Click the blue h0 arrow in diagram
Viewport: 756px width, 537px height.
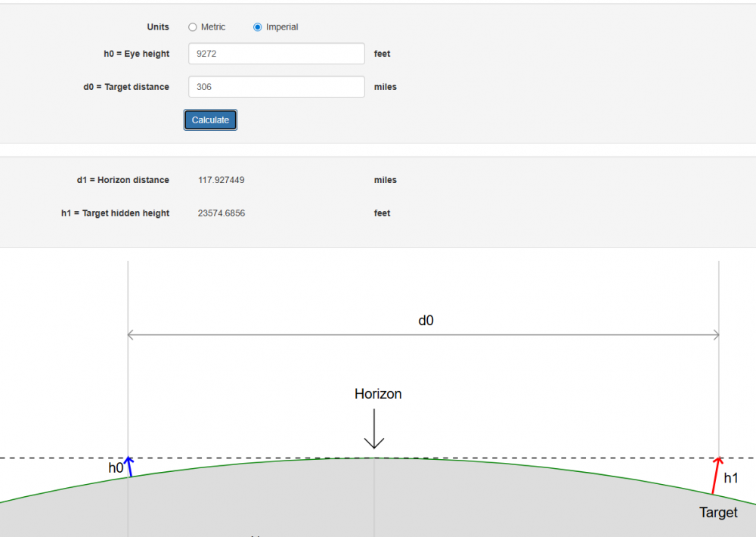pos(129,467)
